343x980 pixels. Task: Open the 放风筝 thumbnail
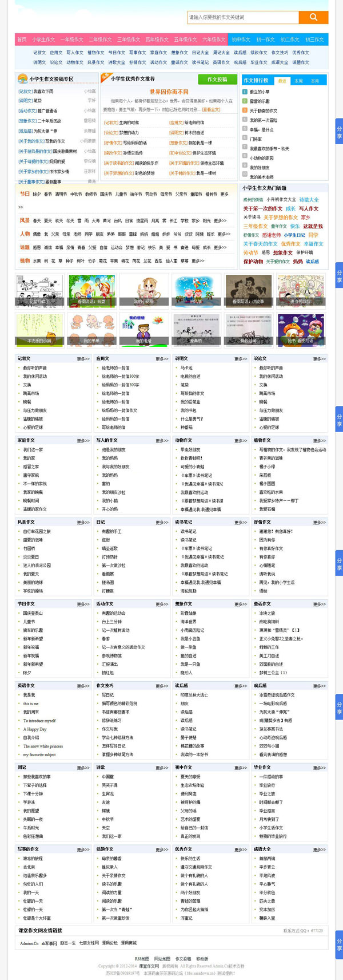[x=196, y=291]
